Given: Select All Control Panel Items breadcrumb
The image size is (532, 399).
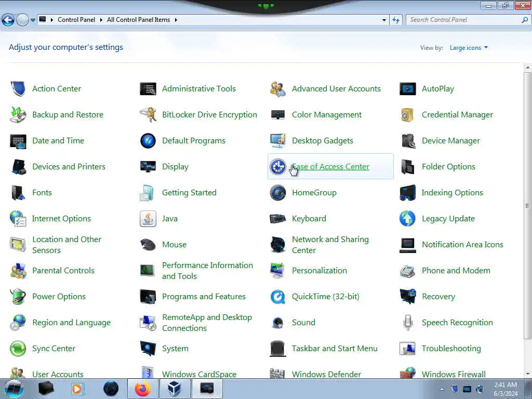Looking at the screenshot, I should pos(138,20).
